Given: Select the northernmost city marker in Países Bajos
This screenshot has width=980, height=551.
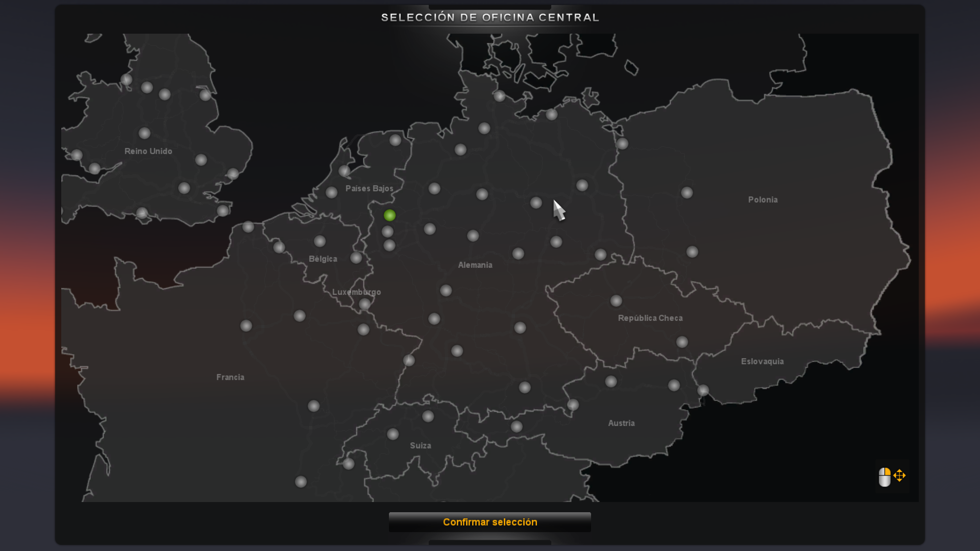Looking at the screenshot, I should tap(395, 140).
